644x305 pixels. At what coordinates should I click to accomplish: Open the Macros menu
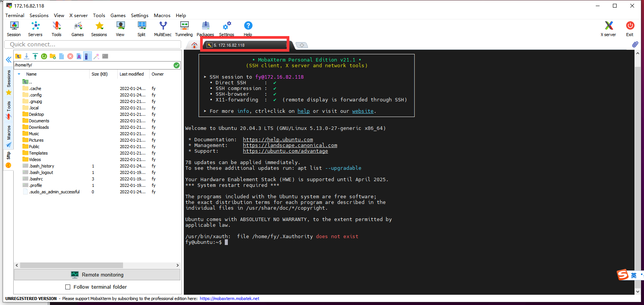tap(162, 16)
